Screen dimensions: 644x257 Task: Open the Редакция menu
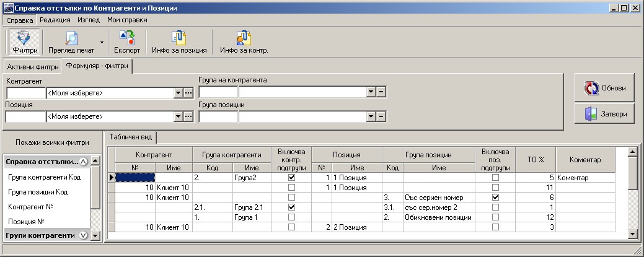pyautogui.click(x=55, y=20)
